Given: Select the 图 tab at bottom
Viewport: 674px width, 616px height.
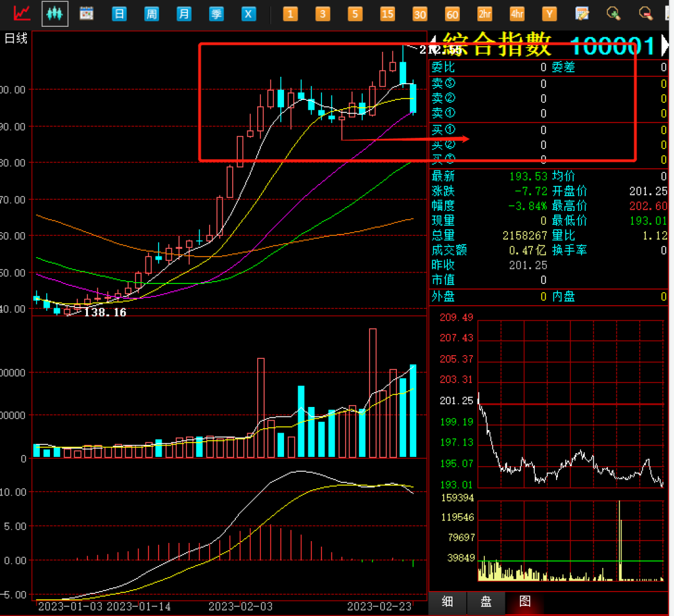Looking at the screenshot, I should (525, 602).
